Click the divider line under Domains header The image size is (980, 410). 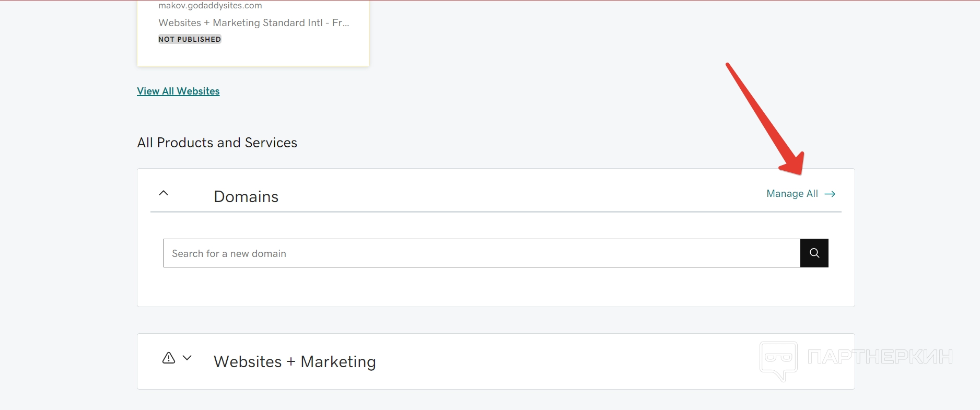pos(495,212)
